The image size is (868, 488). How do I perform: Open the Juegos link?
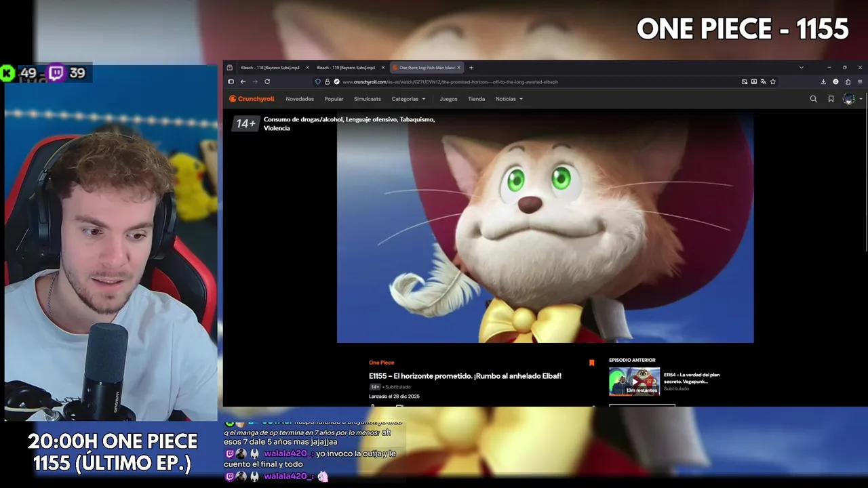(x=448, y=99)
